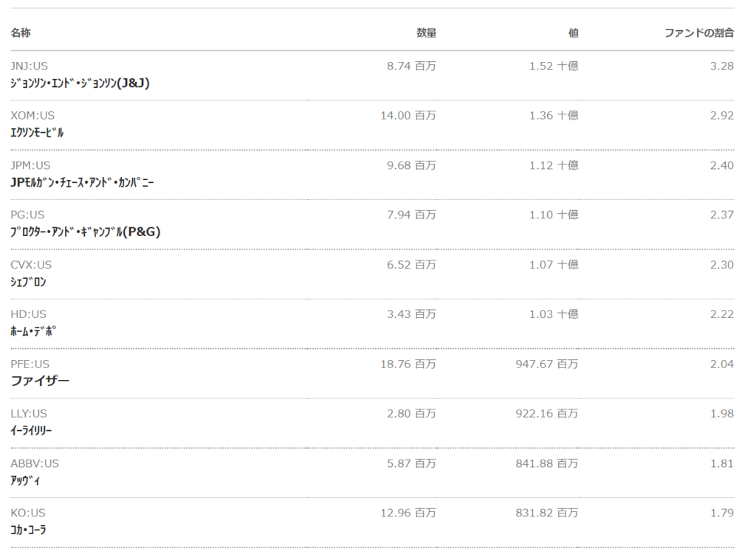Click the LLY:US ticker link
Viewport: 756px width, 557px height.
coord(29,413)
